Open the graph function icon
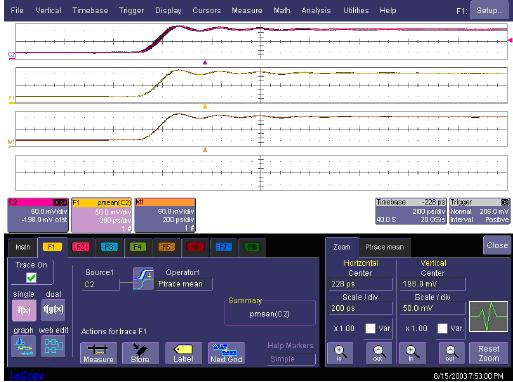The height and width of the screenshot is (382, 513). (x=24, y=346)
